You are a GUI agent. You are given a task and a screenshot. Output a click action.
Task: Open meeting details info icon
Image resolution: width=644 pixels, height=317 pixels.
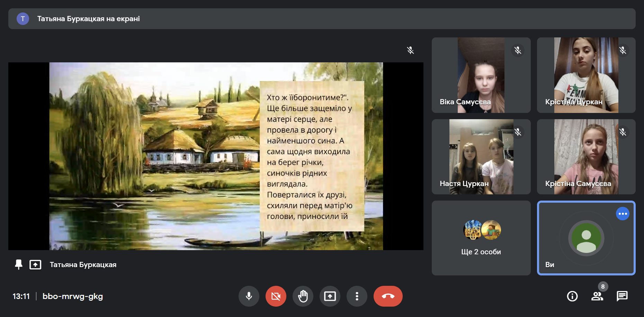coord(572,296)
